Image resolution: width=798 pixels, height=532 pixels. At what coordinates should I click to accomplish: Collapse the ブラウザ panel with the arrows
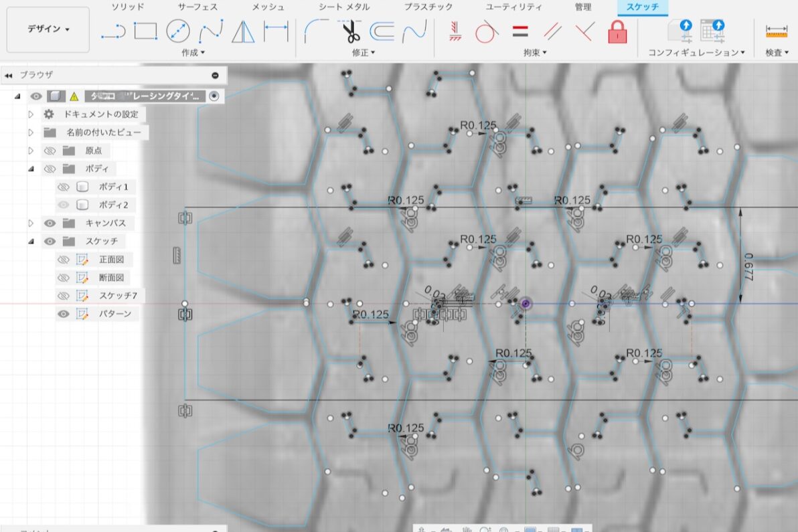click(x=8, y=76)
